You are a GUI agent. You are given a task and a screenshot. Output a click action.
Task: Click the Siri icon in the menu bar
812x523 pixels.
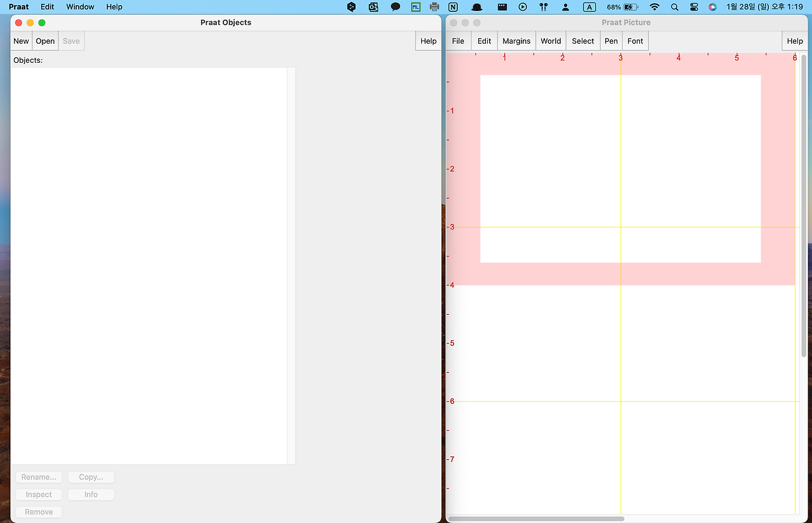click(x=713, y=7)
